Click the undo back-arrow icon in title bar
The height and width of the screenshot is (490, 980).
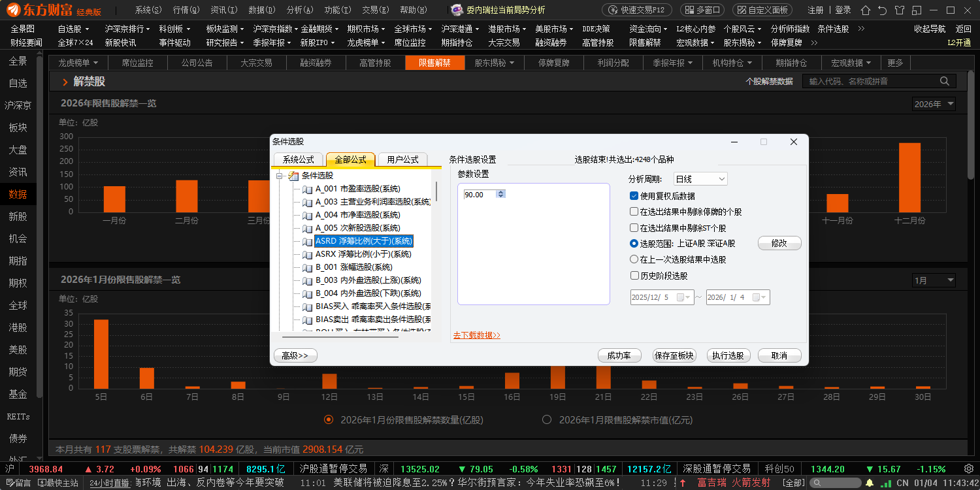883,10
